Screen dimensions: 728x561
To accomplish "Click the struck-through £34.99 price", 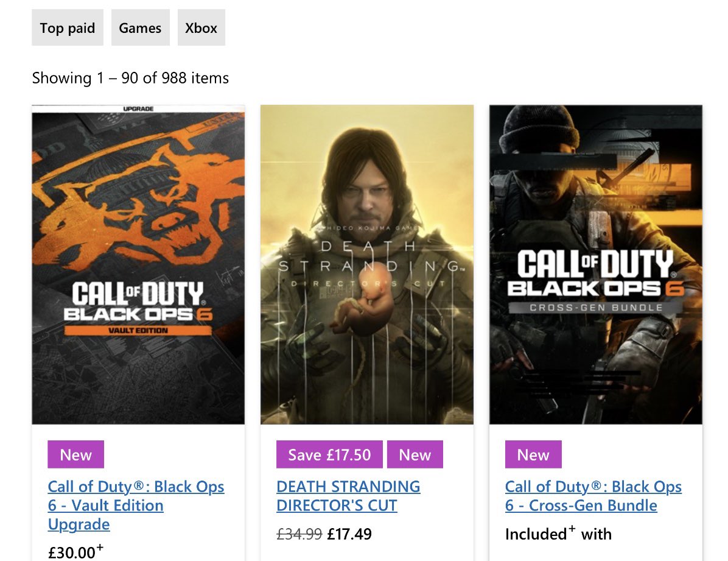I will tap(299, 534).
